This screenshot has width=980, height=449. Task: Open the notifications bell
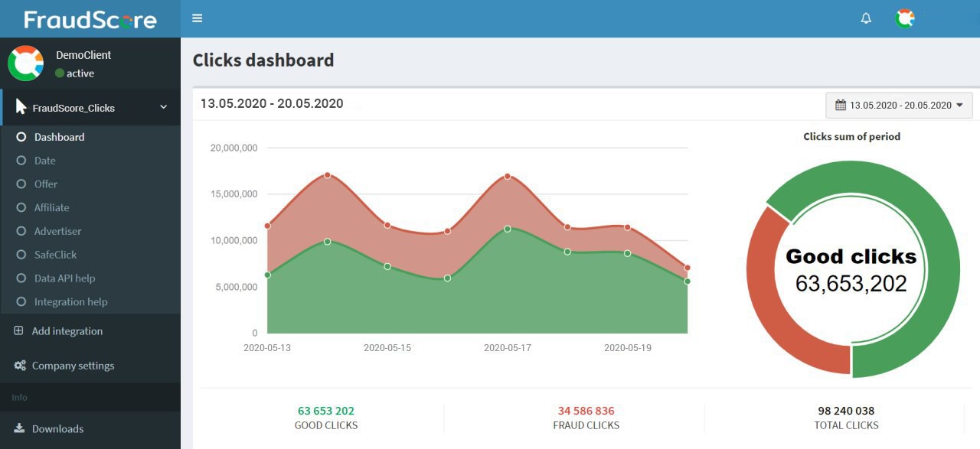866,18
